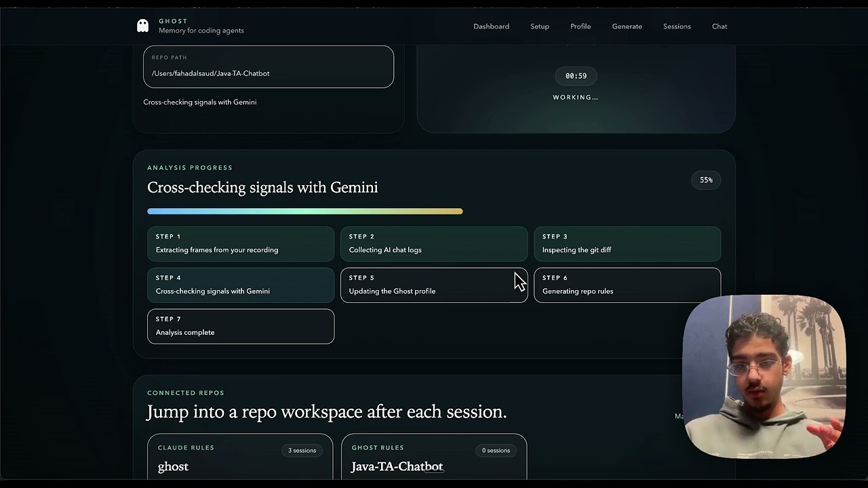
Task: Click the WORKING... status text
Action: (576, 98)
